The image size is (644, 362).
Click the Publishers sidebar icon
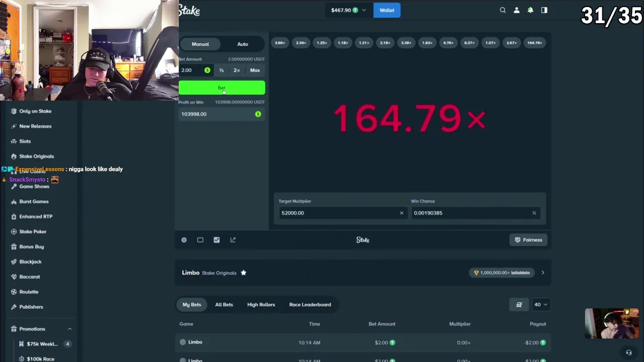pos(14,307)
